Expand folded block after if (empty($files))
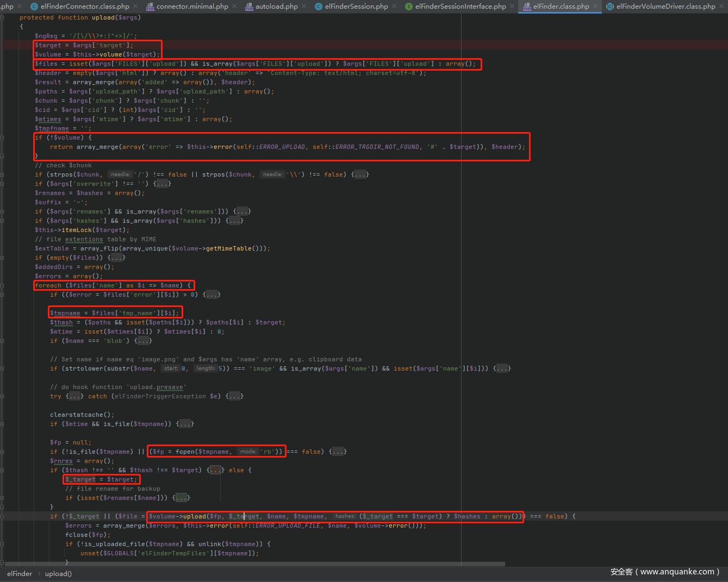The image size is (728, 582). pyautogui.click(x=116, y=258)
